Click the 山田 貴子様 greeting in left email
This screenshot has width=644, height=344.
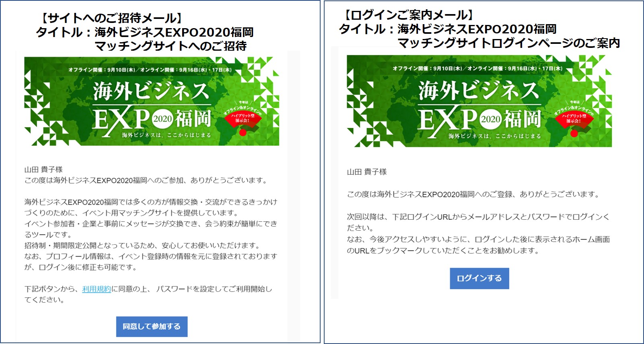click(43, 169)
